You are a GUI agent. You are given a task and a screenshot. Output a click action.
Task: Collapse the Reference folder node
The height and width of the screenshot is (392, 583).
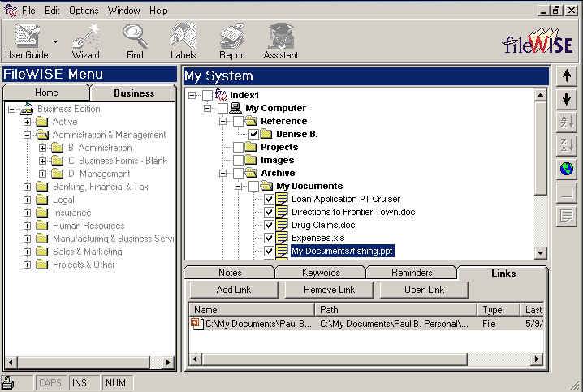pyautogui.click(x=222, y=121)
